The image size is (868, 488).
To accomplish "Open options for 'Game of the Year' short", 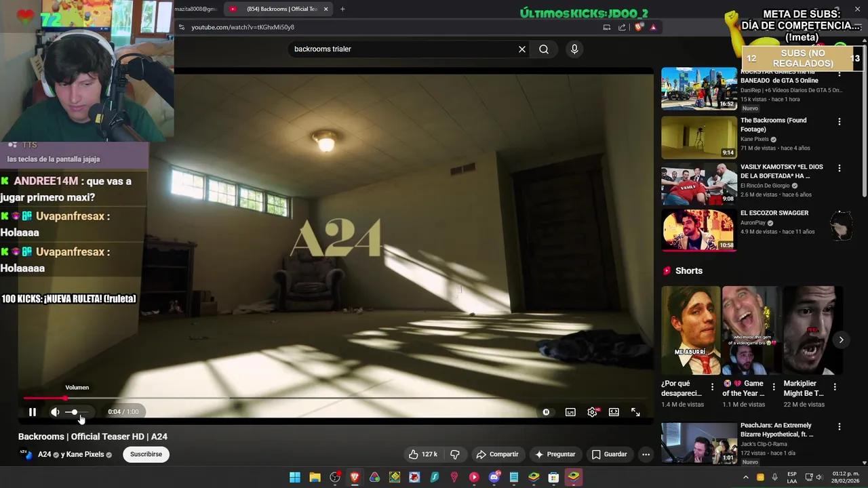I will coord(774,387).
